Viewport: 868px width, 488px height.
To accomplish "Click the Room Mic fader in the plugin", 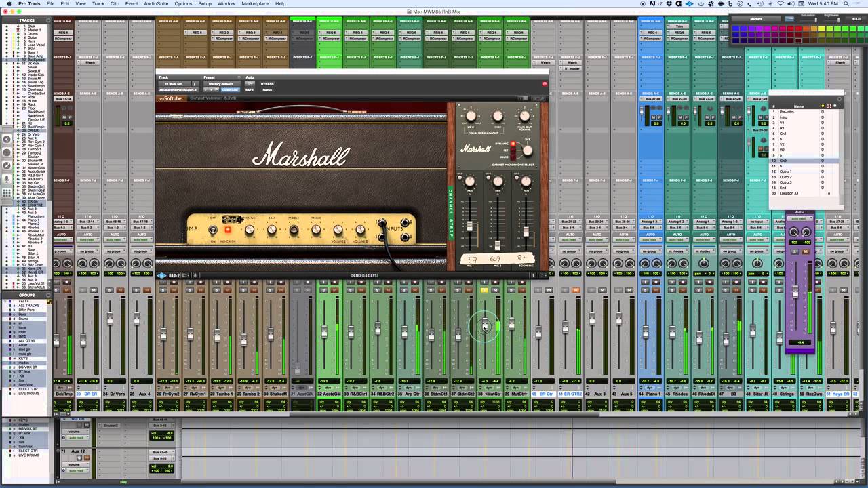I will click(x=526, y=232).
